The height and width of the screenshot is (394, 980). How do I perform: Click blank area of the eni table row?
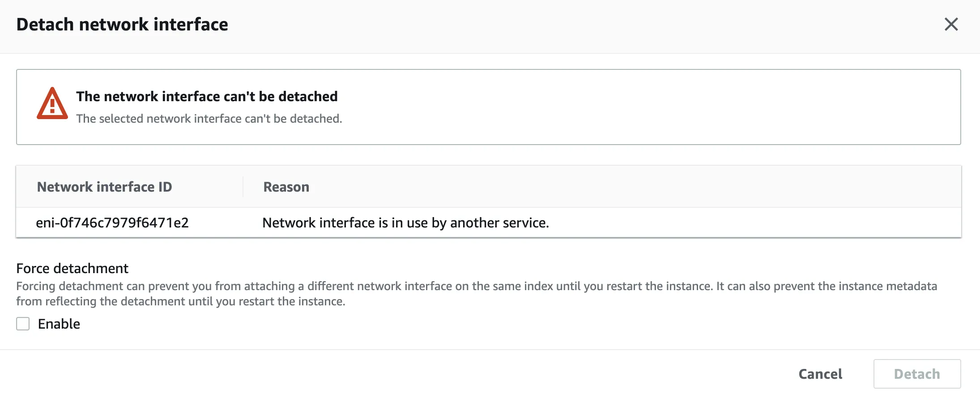(x=761, y=223)
